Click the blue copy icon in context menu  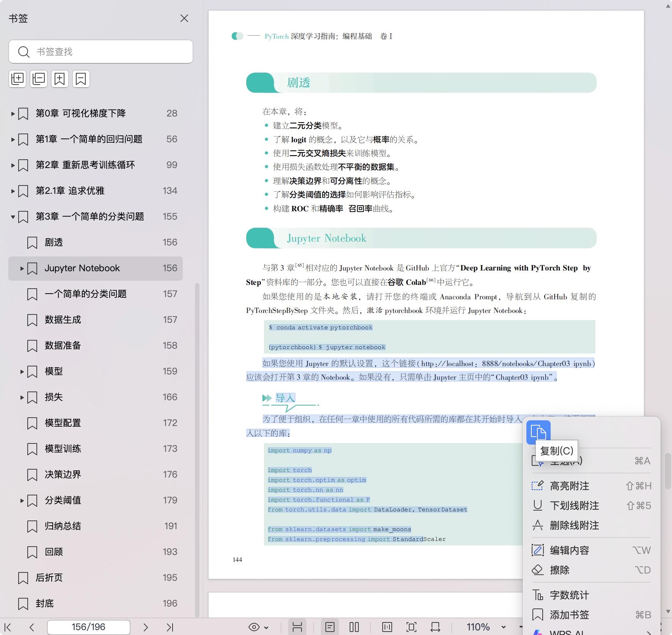click(x=538, y=432)
